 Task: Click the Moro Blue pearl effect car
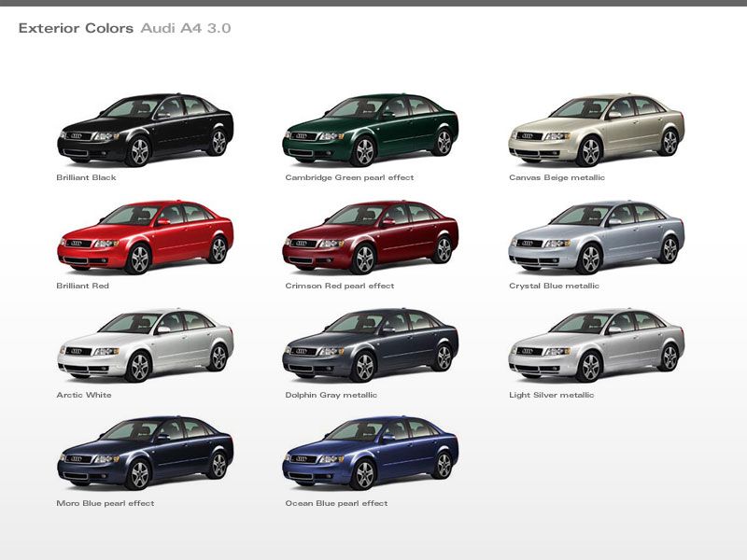coord(145,454)
